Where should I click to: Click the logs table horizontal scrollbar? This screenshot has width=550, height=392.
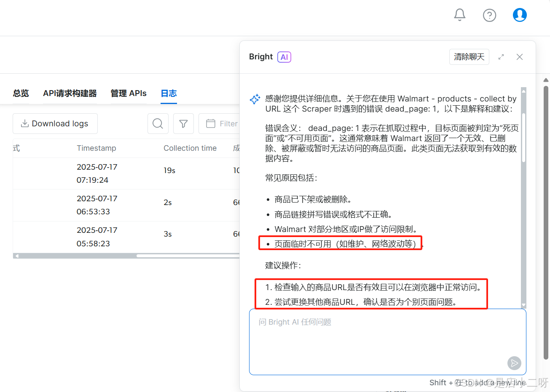coord(126,256)
